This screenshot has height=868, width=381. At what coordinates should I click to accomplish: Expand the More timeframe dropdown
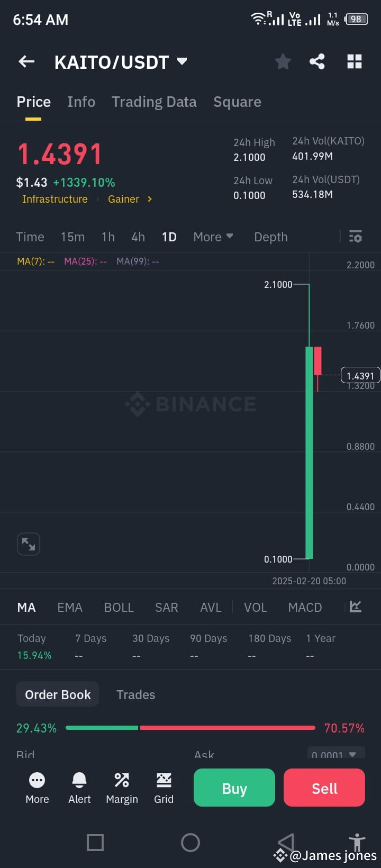coord(213,237)
